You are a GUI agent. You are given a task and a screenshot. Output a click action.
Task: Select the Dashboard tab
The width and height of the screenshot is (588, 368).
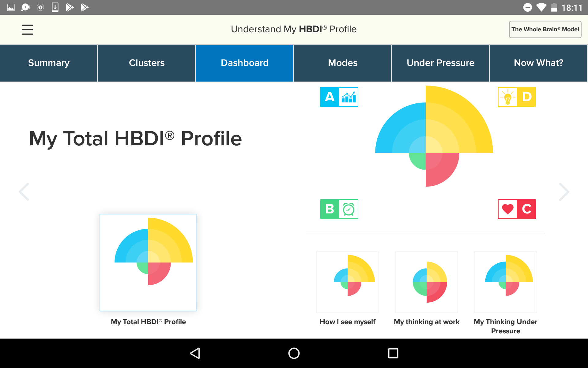coord(245,63)
